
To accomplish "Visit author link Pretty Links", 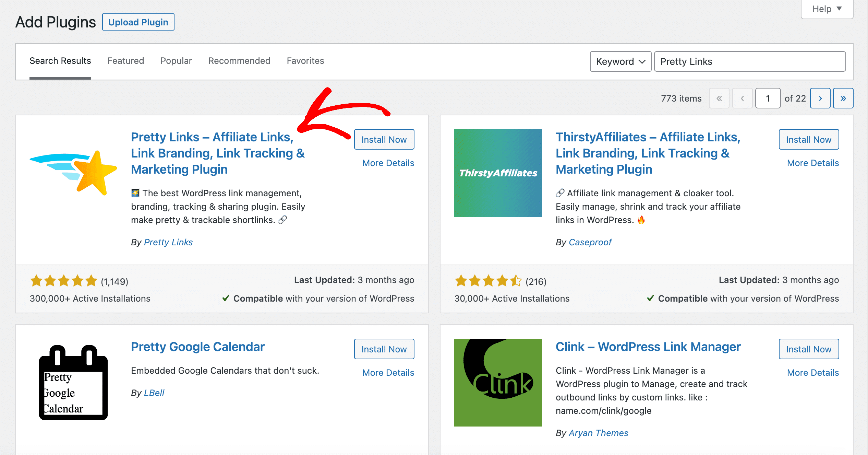I will [x=168, y=242].
